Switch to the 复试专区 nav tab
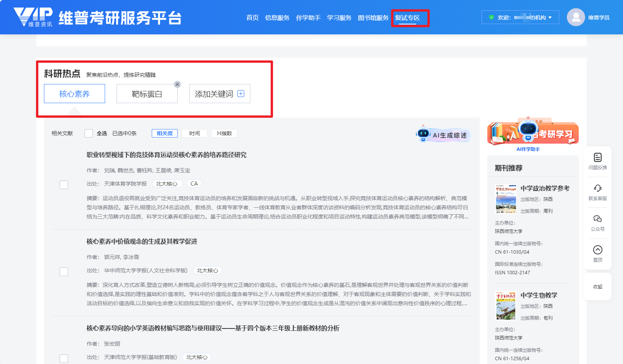623x364 pixels. coord(407,18)
